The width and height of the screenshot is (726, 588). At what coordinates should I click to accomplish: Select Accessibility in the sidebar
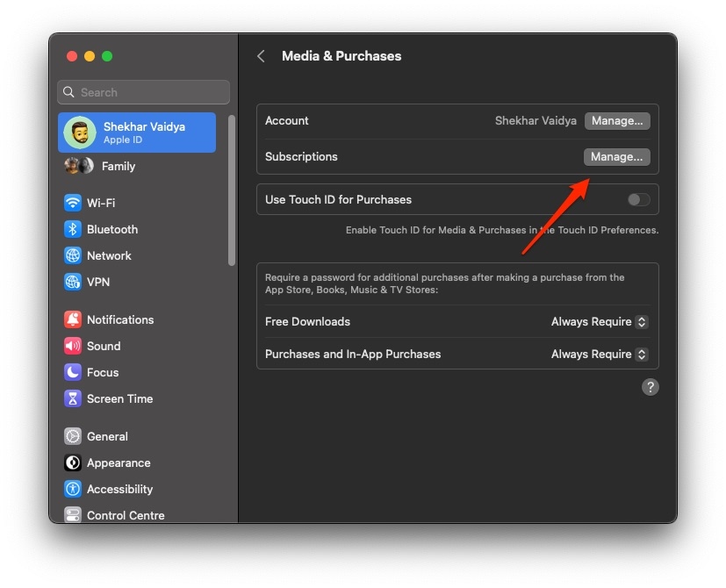click(x=120, y=489)
